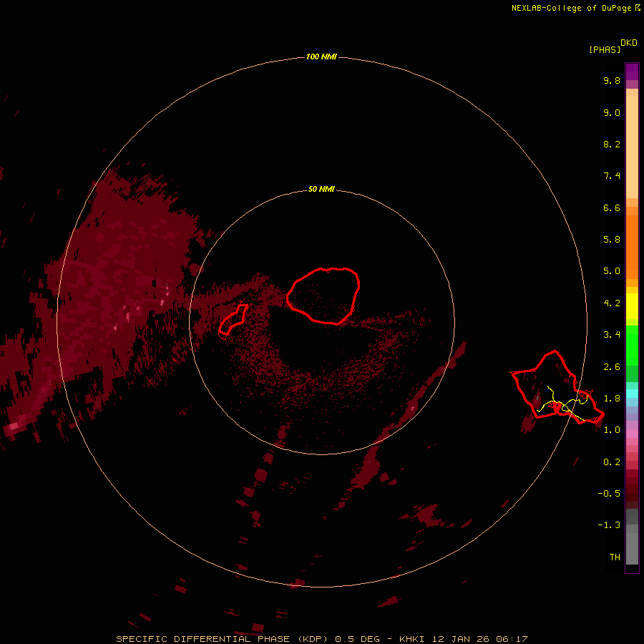This screenshot has width=644, height=644.
Task: Click the 6.6 scale value
Action: coord(612,208)
